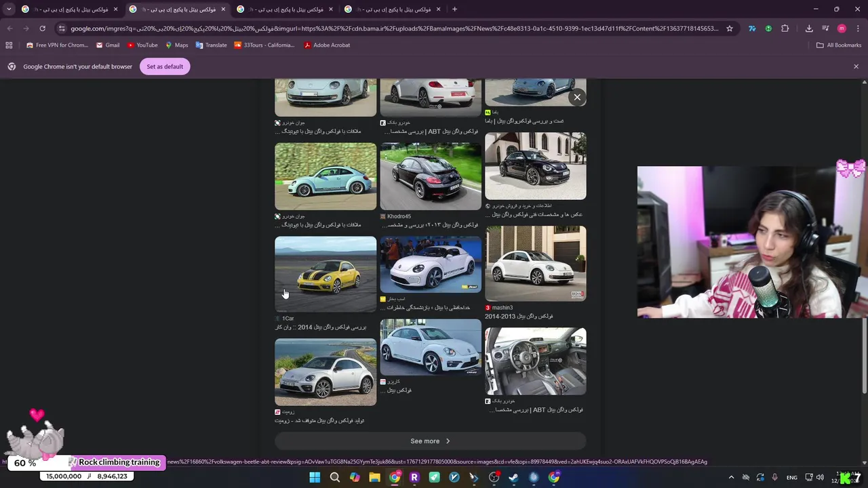Open the Adobe Acrobat bookmark
Image resolution: width=868 pixels, height=488 pixels.
pyautogui.click(x=327, y=45)
